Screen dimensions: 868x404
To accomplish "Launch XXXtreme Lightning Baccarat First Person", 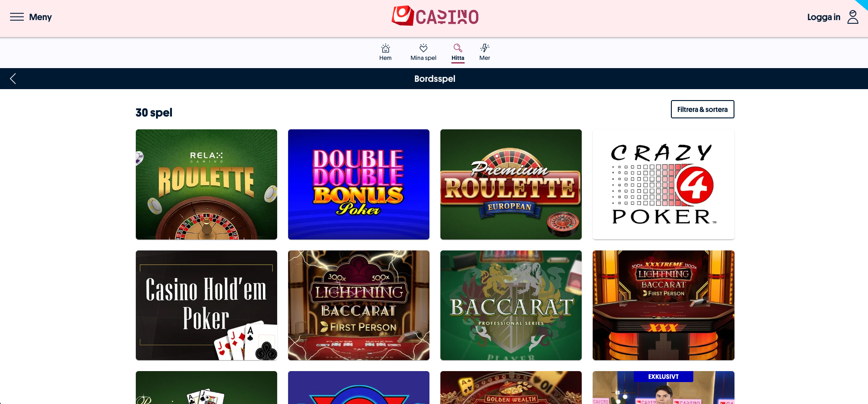I will tap(664, 305).
